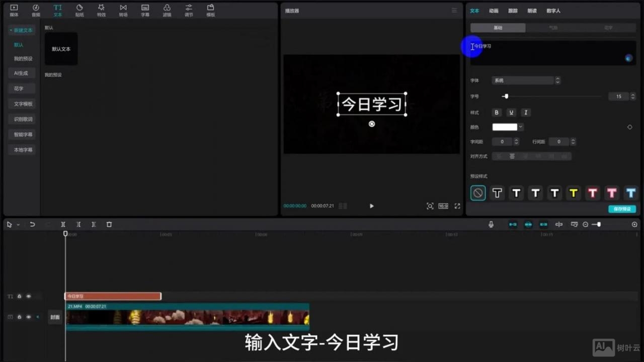The image size is (644, 362).
Task: Open the 贴纸 (Sticker) panel
Action: 79,11
